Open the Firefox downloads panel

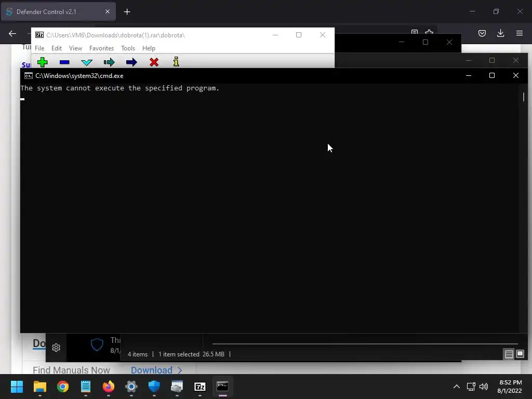point(500,33)
